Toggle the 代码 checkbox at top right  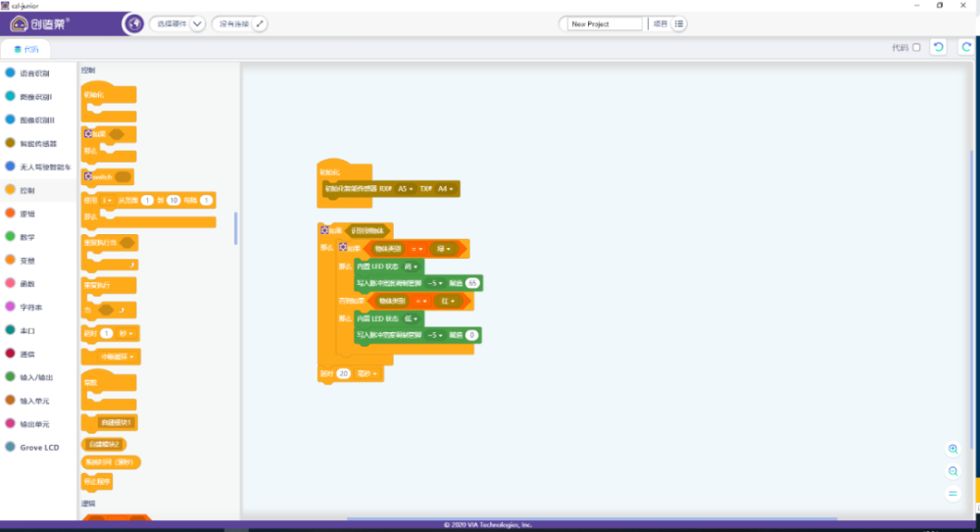(916, 47)
